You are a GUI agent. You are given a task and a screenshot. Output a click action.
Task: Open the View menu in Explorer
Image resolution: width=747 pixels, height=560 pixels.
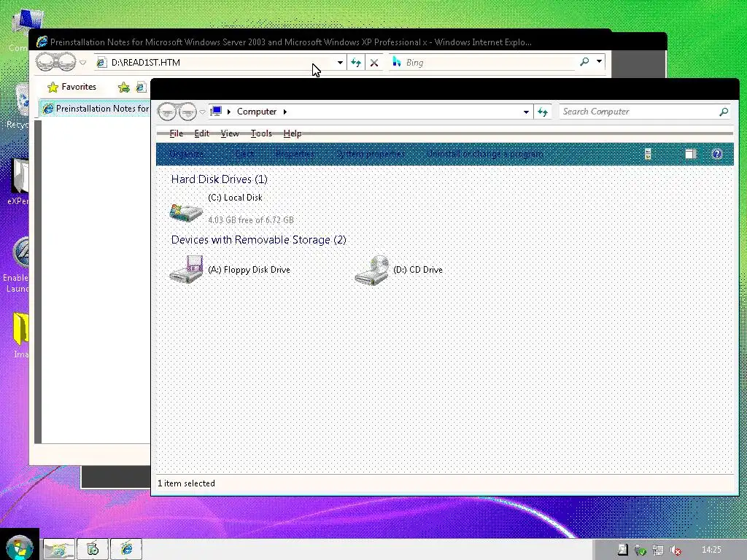pyautogui.click(x=230, y=133)
